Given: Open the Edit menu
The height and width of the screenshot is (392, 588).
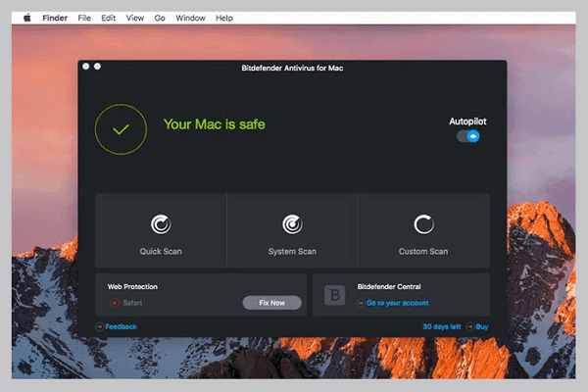Looking at the screenshot, I should (x=109, y=18).
